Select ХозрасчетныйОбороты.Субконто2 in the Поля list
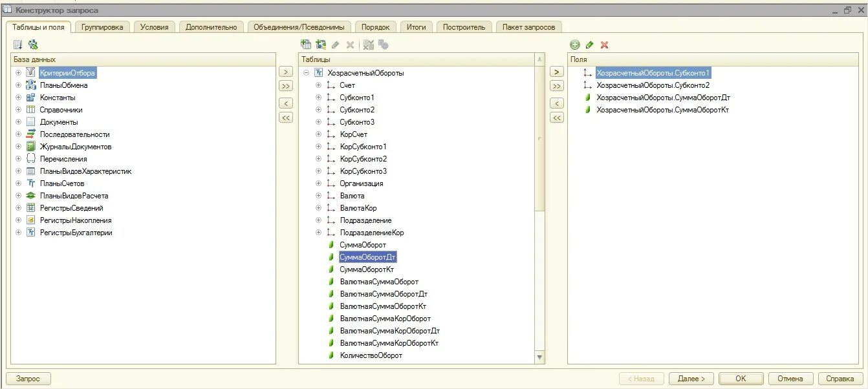 653,85
